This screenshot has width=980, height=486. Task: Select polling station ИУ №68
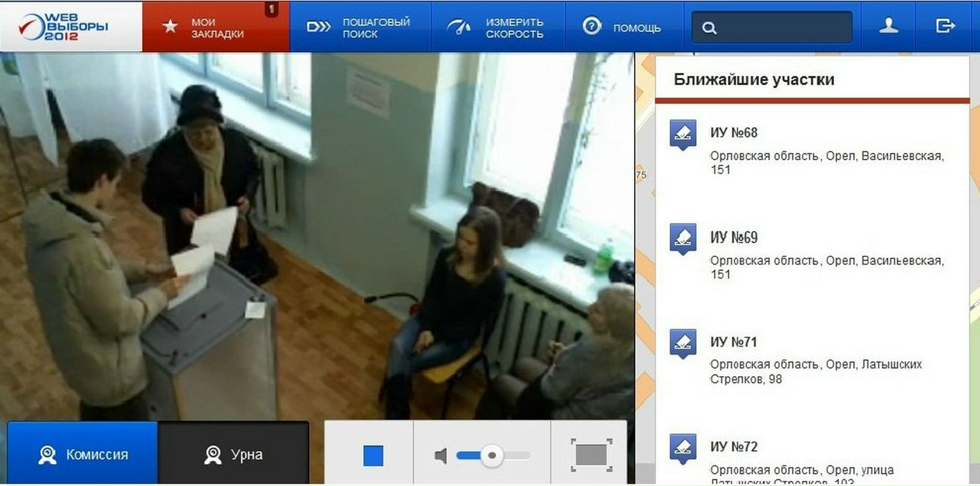coord(733,133)
